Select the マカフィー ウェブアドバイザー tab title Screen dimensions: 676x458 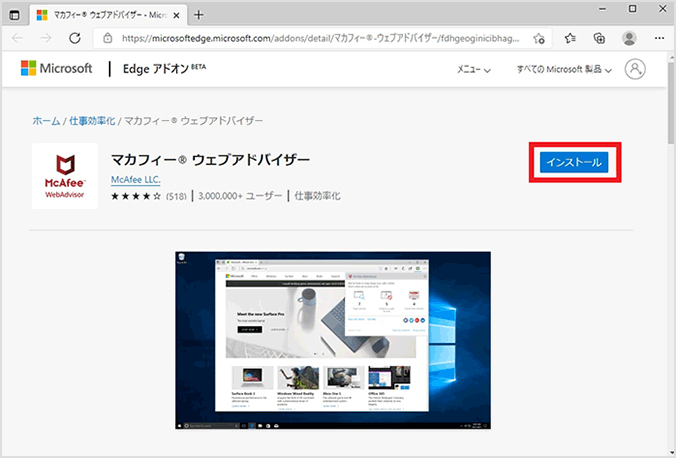(x=110, y=16)
